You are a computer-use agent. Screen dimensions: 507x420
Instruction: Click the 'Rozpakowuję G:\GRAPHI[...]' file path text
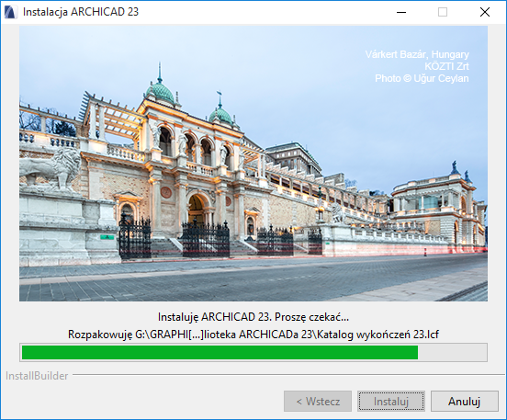click(x=253, y=335)
